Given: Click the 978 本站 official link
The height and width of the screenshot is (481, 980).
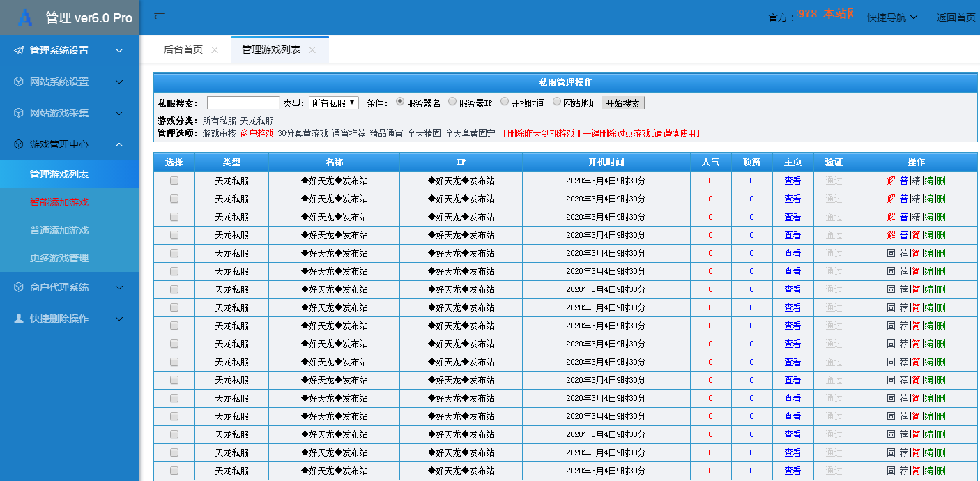Looking at the screenshot, I should [826, 14].
